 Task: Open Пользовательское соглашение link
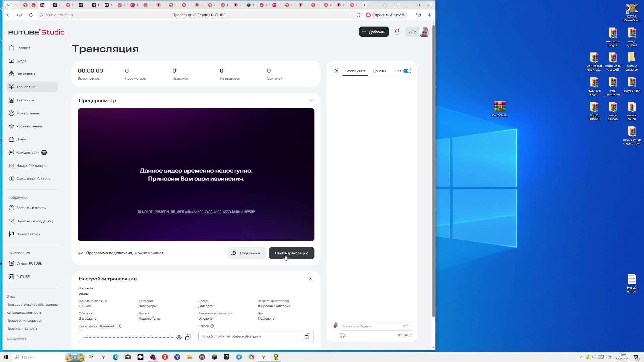[x=32, y=305]
